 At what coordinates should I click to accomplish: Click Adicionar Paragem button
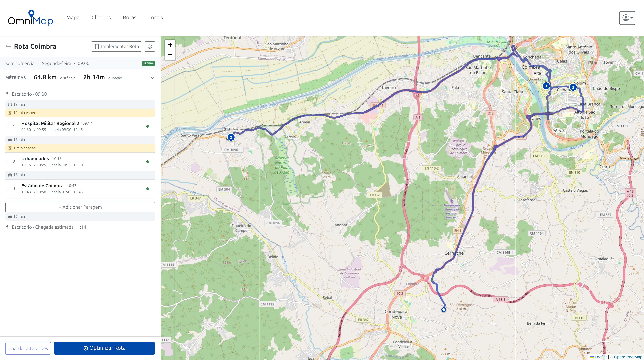80,207
